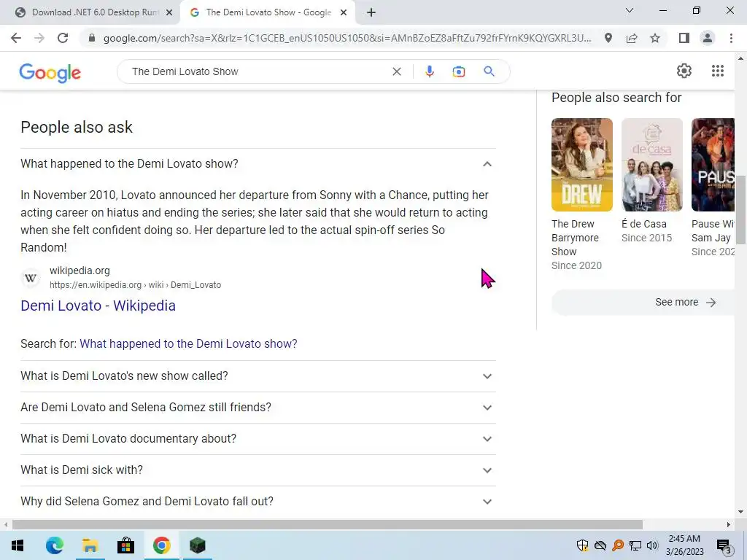Open Pause with Sam Jay thumbnail
This screenshot has width=747, height=560.
coord(713,165)
